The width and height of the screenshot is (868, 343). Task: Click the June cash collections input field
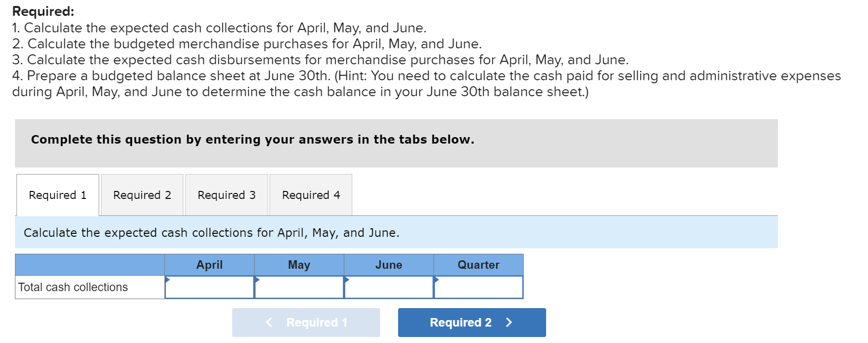[391, 287]
